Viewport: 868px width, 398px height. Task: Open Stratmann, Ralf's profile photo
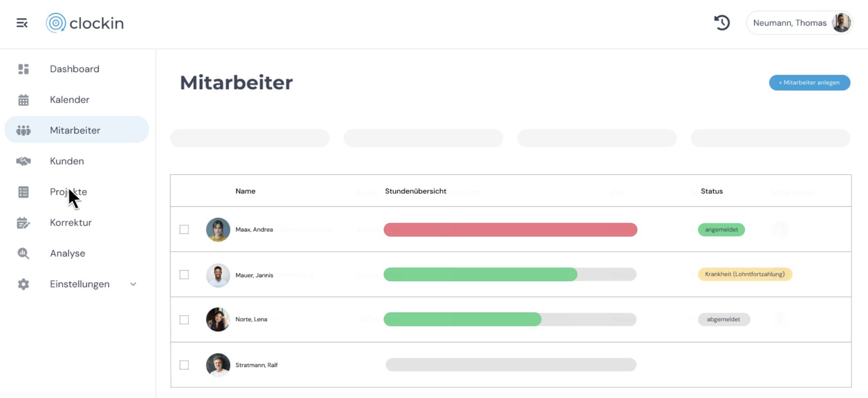[x=218, y=365]
